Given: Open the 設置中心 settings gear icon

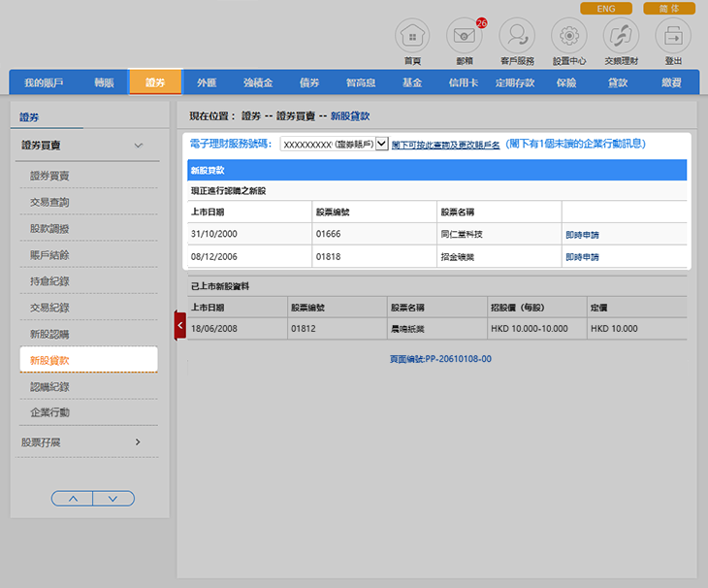Looking at the screenshot, I should (x=569, y=37).
